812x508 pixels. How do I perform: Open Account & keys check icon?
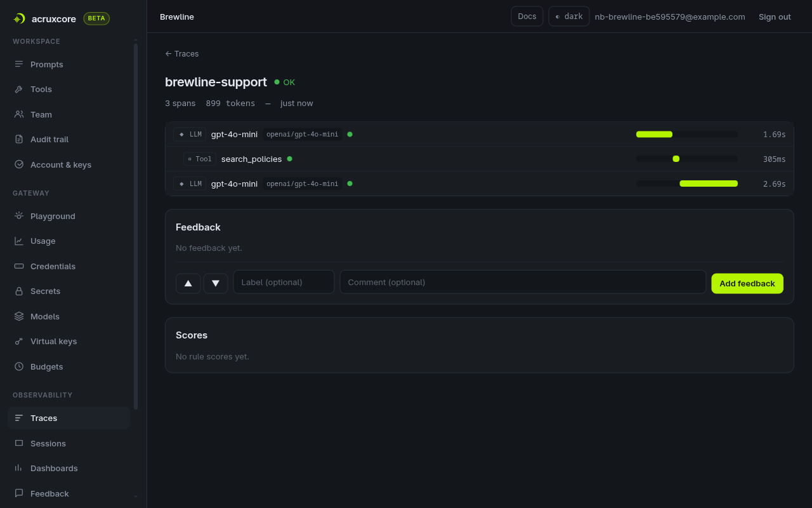point(19,164)
